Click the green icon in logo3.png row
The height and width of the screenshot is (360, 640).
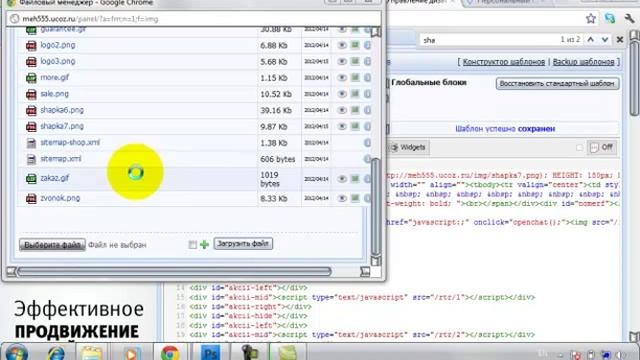click(x=355, y=62)
